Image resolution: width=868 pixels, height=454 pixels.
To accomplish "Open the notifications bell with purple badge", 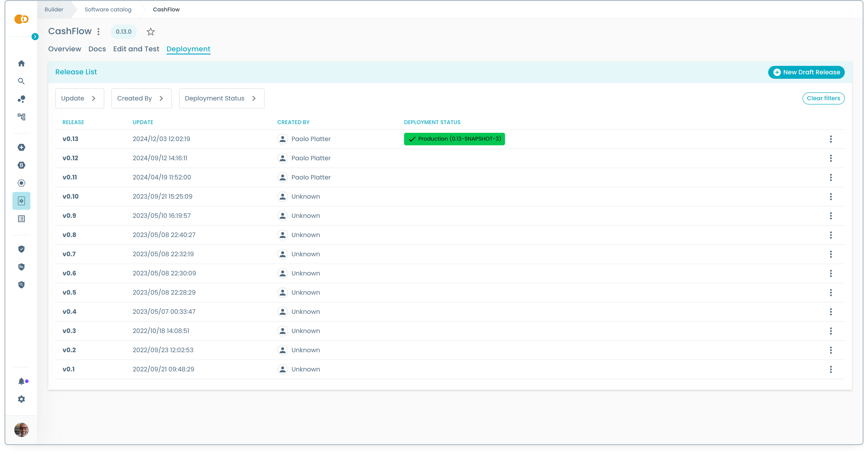I will click(21, 381).
